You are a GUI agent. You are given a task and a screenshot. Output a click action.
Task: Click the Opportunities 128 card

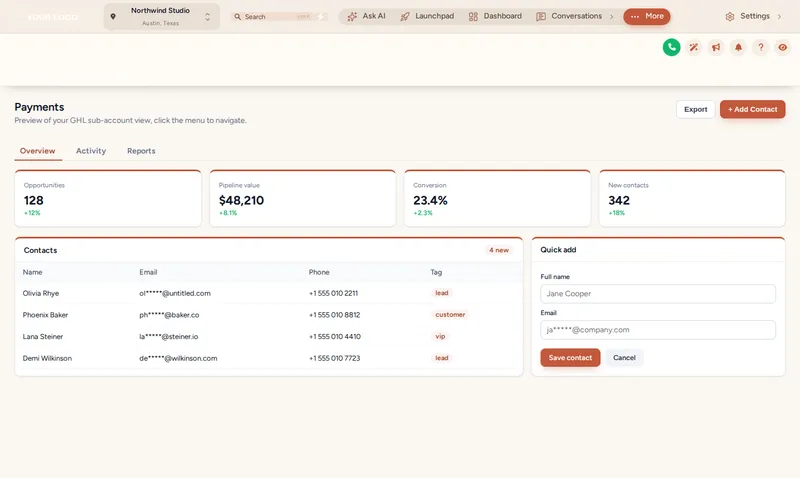[108, 198]
